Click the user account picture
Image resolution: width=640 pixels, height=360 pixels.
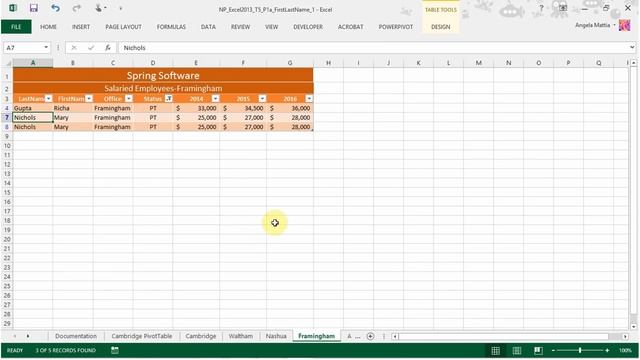(x=625, y=25)
